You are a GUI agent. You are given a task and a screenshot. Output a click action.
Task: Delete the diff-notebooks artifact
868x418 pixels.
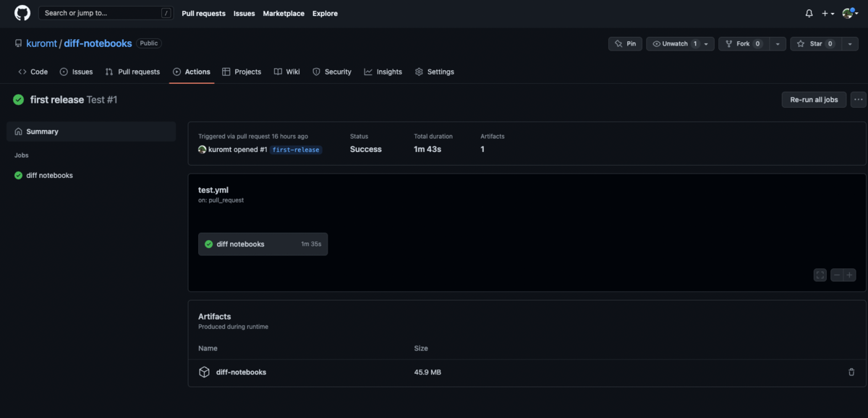click(x=851, y=372)
